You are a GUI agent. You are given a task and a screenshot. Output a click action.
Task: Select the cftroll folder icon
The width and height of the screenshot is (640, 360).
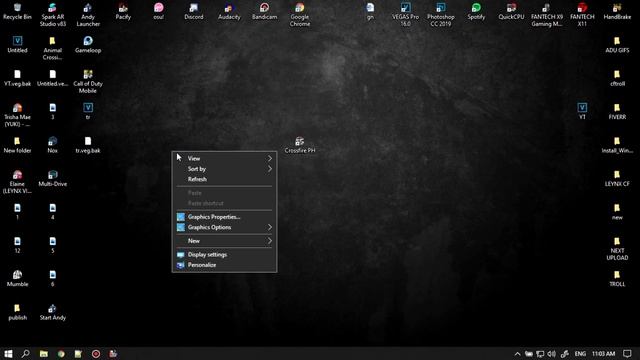pyautogui.click(x=617, y=78)
